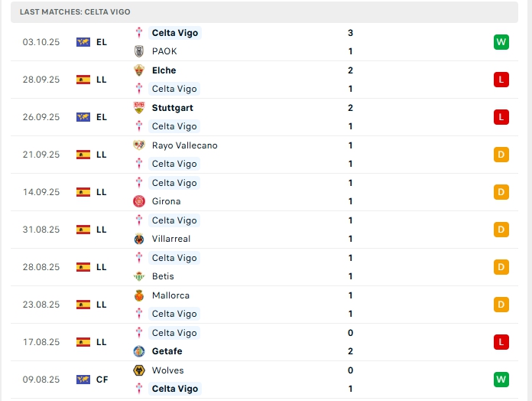The width and height of the screenshot is (532, 401).
Task: Click the Betis green crest icon
Action: coord(139,276)
